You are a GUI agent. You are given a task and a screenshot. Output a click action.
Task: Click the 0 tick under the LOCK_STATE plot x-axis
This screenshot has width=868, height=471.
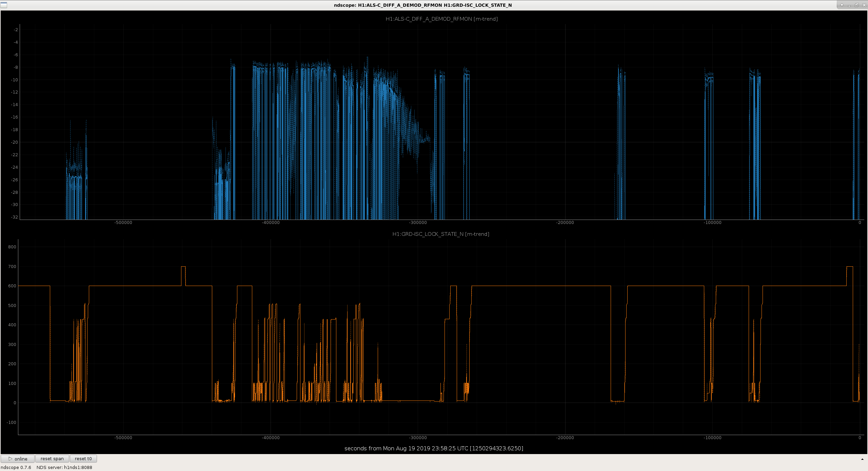coord(860,438)
